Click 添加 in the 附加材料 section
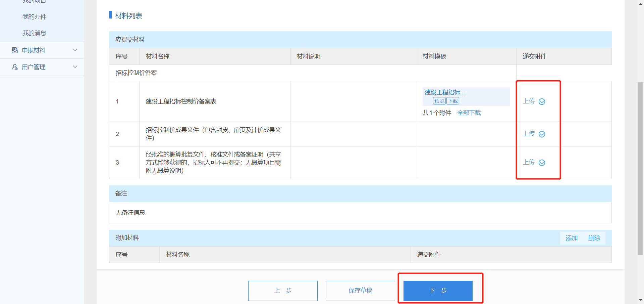 [x=572, y=238]
